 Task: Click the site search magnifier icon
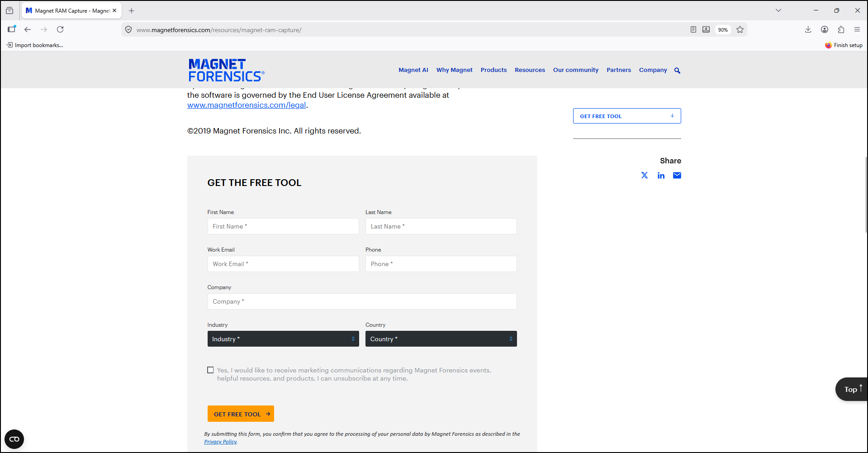pyautogui.click(x=677, y=71)
